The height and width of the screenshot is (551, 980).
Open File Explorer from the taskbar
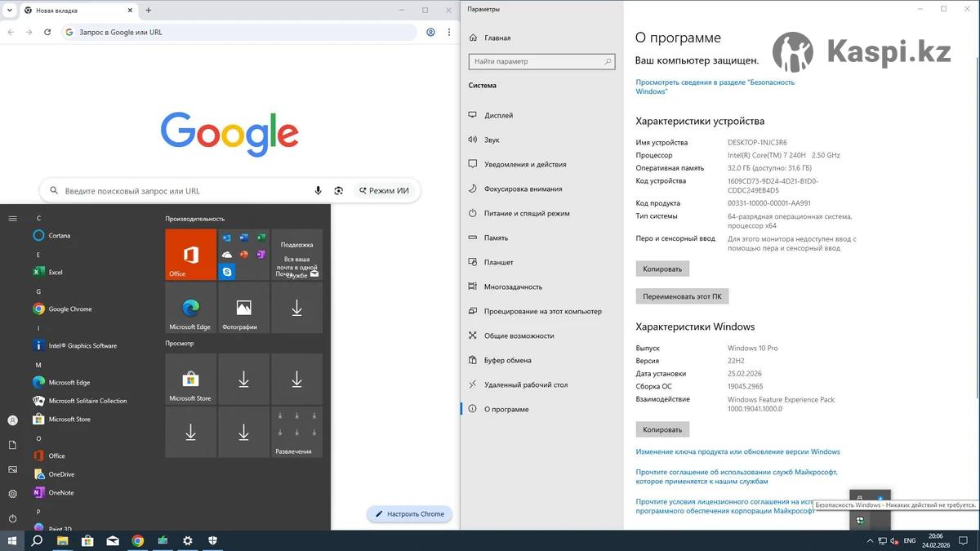62,540
